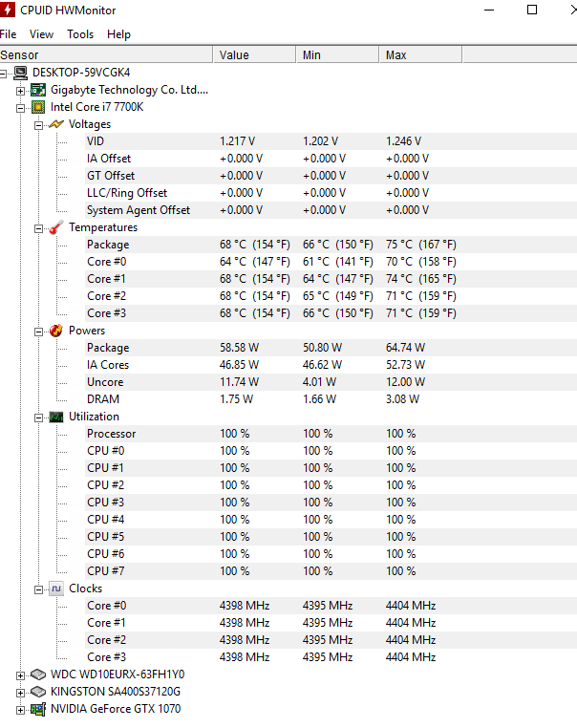Click the Clocks waveform icon
Image resolution: width=577 pixels, height=728 pixels.
55,589
